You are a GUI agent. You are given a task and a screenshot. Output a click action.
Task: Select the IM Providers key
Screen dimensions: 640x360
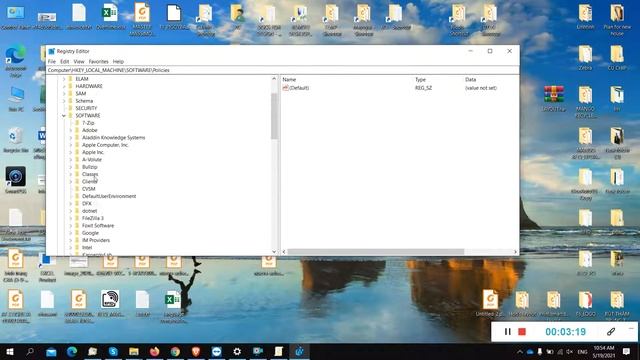tap(96, 240)
